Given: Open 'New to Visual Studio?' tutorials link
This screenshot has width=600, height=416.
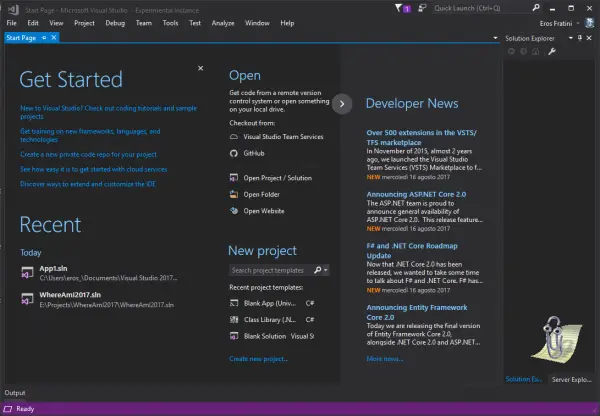Looking at the screenshot, I should tap(108, 112).
